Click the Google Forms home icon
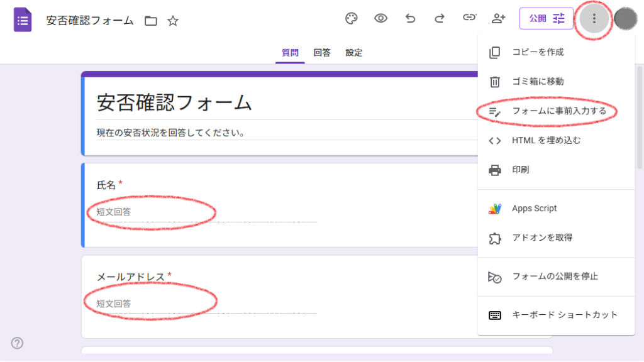This screenshot has height=362, width=644. point(23,19)
